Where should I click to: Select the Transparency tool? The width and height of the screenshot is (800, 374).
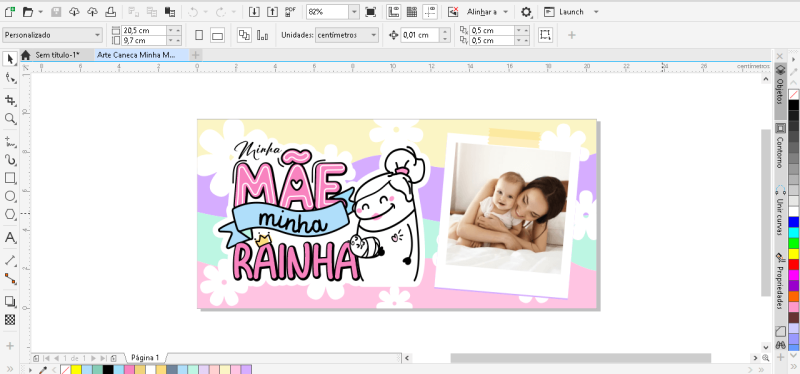(x=10, y=320)
